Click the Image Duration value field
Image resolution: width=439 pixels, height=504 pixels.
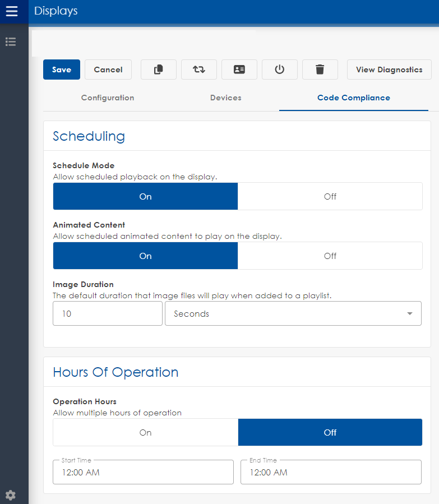point(107,314)
